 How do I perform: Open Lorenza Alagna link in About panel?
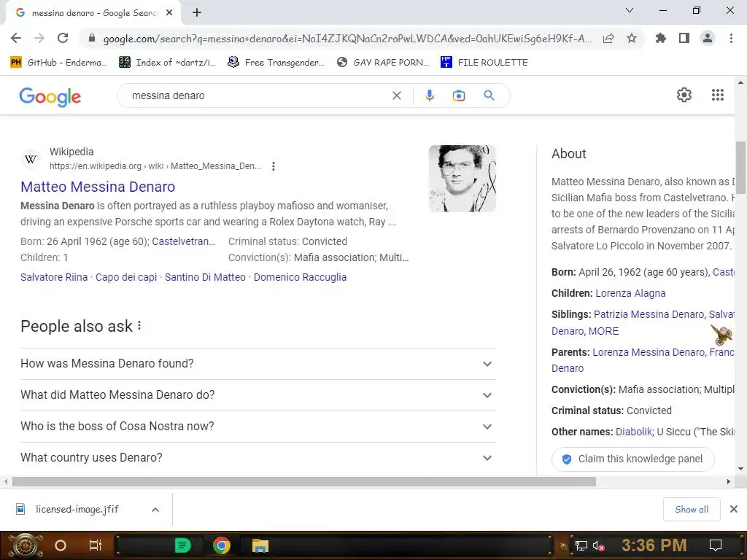click(630, 293)
